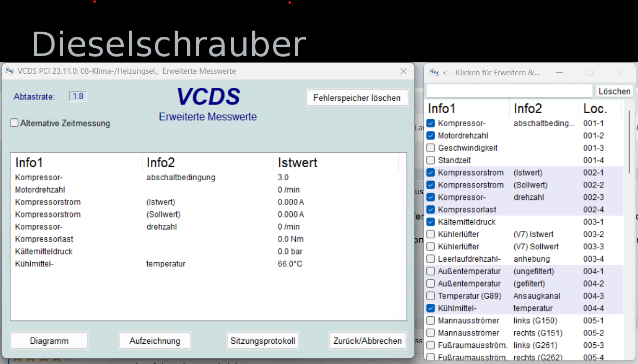Click the VCDS icon in the selection list window title
The image size is (638, 364).
coord(434,73)
